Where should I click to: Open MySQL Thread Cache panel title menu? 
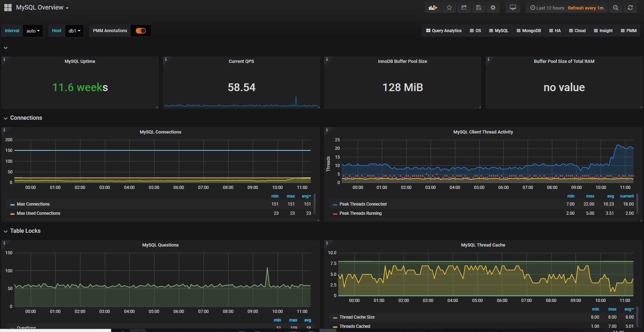[483, 245]
